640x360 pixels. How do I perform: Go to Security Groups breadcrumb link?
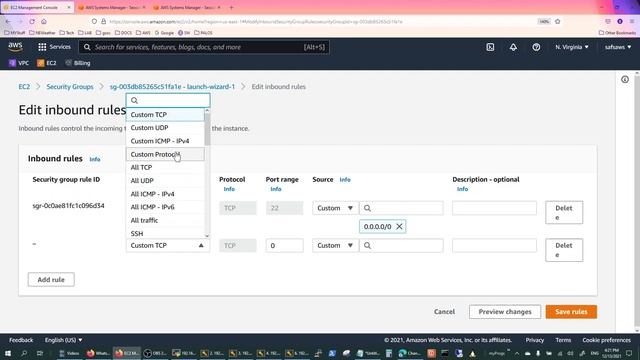pyautogui.click(x=70, y=87)
